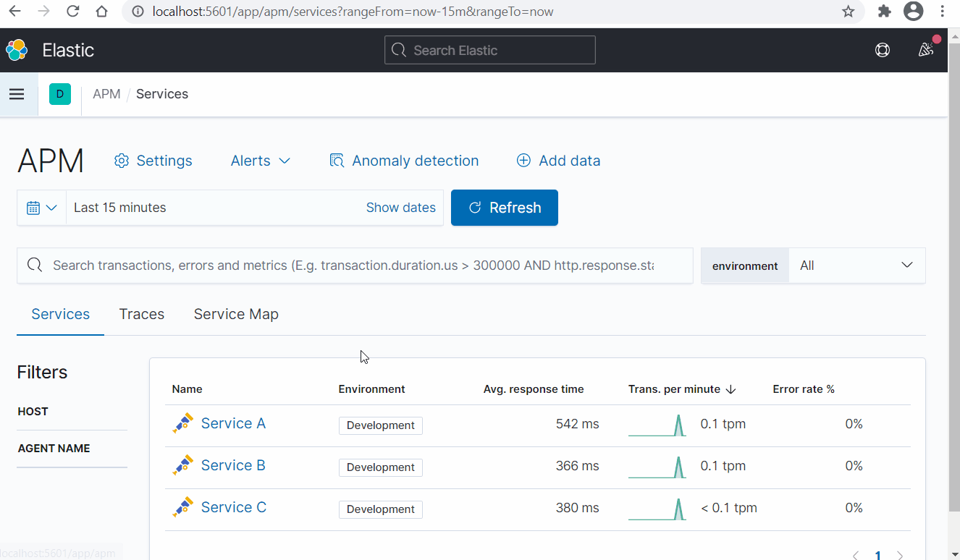Switch to the Traces tab
The height and width of the screenshot is (560, 960).
click(x=141, y=314)
